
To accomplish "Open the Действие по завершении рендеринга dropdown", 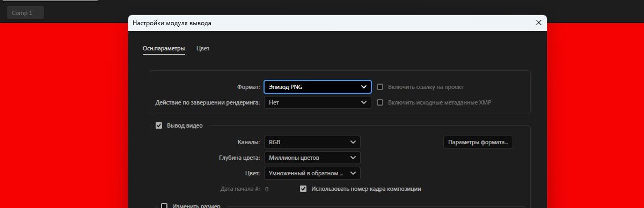I will [317, 102].
